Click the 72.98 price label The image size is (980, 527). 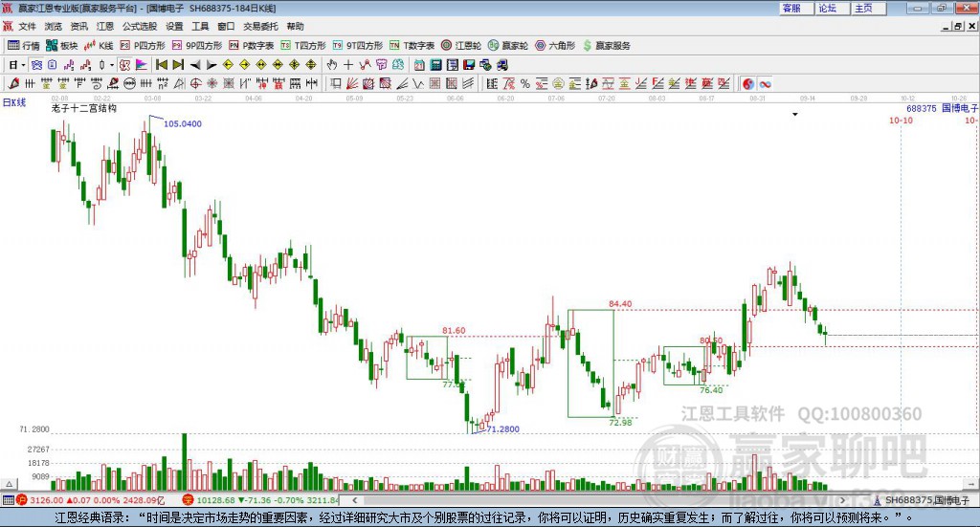coord(620,423)
